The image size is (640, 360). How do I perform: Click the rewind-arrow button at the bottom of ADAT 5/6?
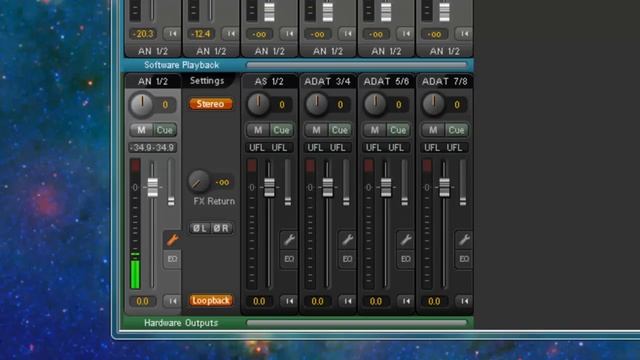(406, 301)
